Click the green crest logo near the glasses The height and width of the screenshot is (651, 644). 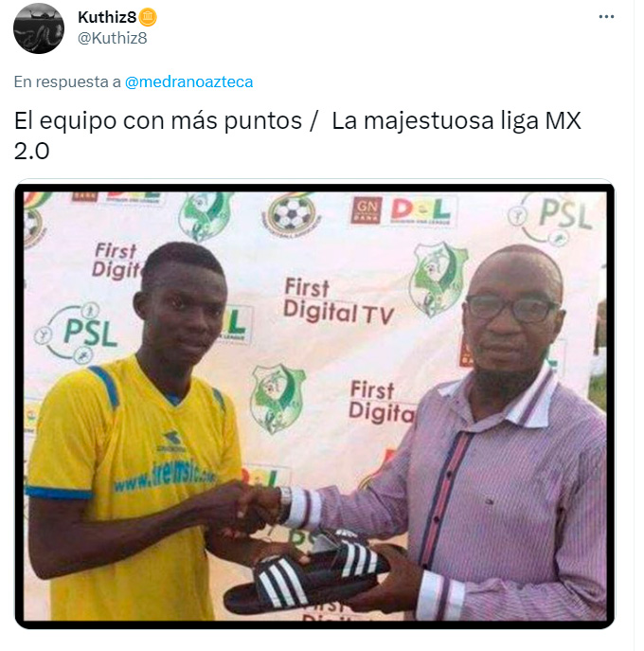pos(437,280)
